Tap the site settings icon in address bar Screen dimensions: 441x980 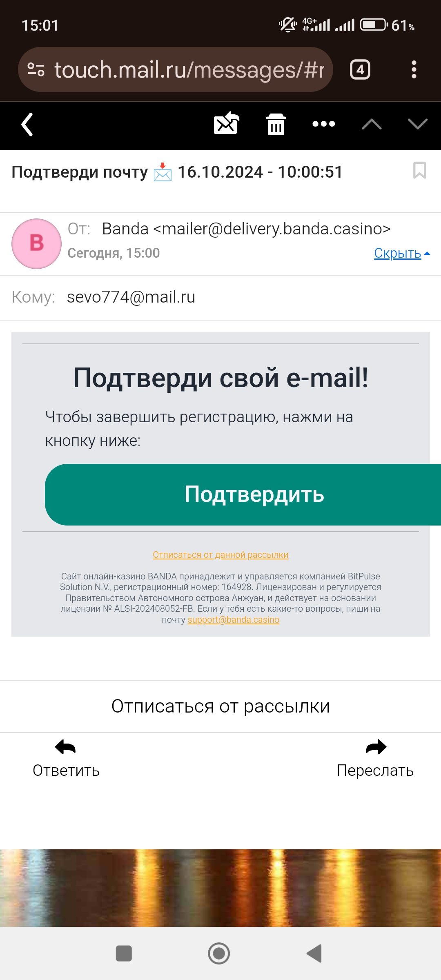(36, 70)
